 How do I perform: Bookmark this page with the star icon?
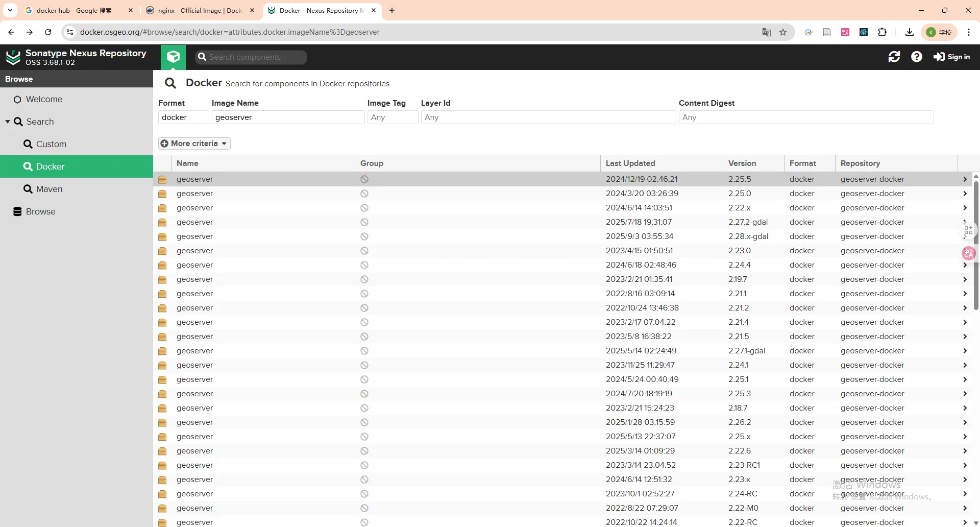pyautogui.click(x=783, y=32)
